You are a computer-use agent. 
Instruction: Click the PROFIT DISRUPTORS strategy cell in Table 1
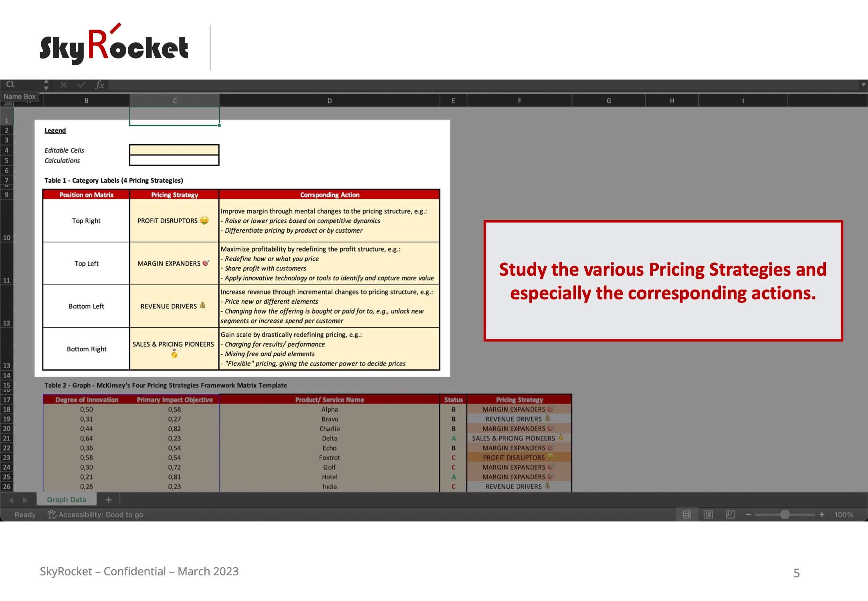point(174,221)
